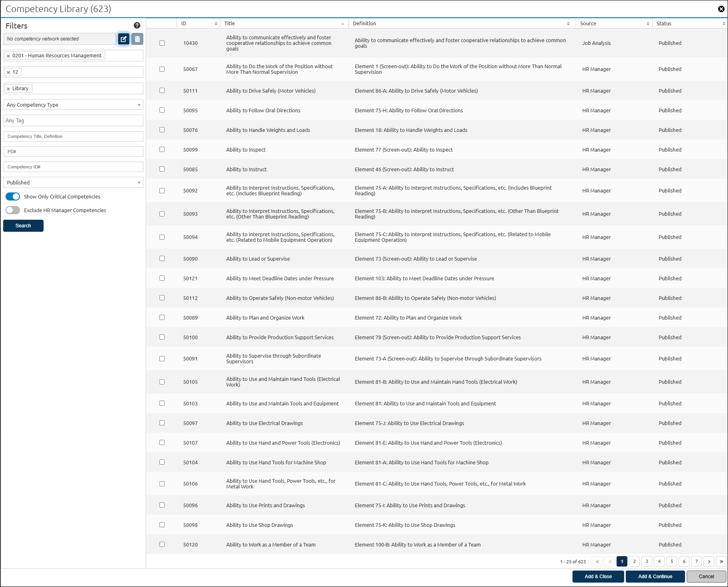
Task: Select checkbox for Ability to Inspect row
Action: click(x=162, y=150)
